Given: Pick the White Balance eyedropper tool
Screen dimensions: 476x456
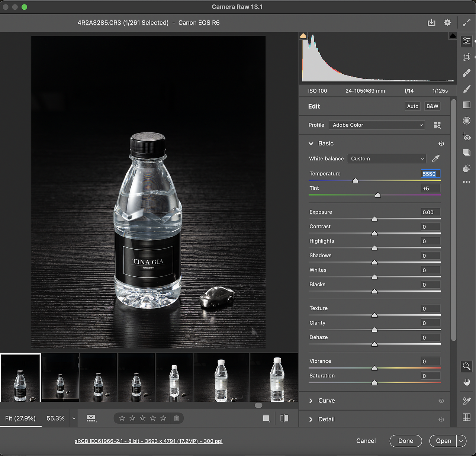Looking at the screenshot, I should (436, 159).
